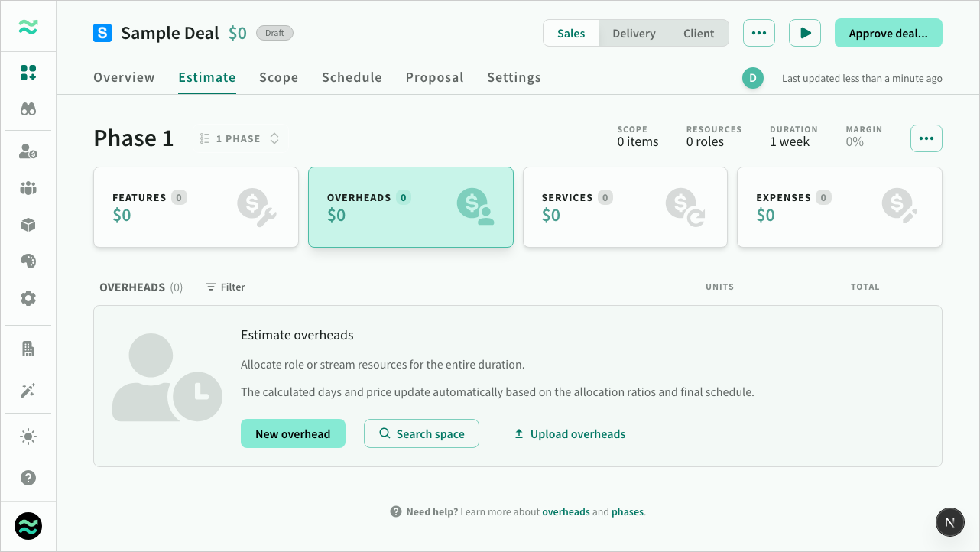The width and height of the screenshot is (980, 552).
Task: Select the Features cost card
Action: coord(196,207)
